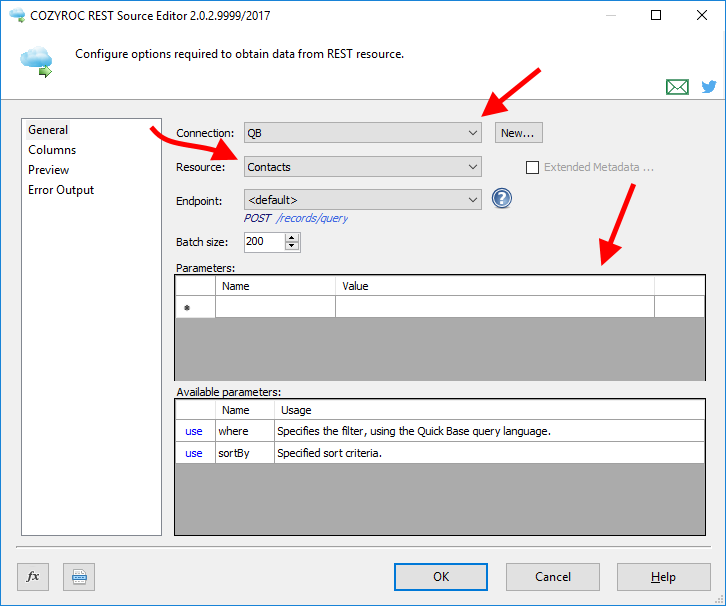726x606 pixels.
Task: Click 'use' link for sortBy parameter
Action: [x=194, y=453]
